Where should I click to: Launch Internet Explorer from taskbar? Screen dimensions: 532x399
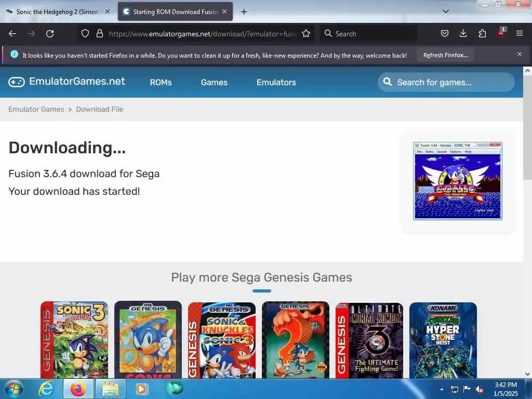point(46,389)
